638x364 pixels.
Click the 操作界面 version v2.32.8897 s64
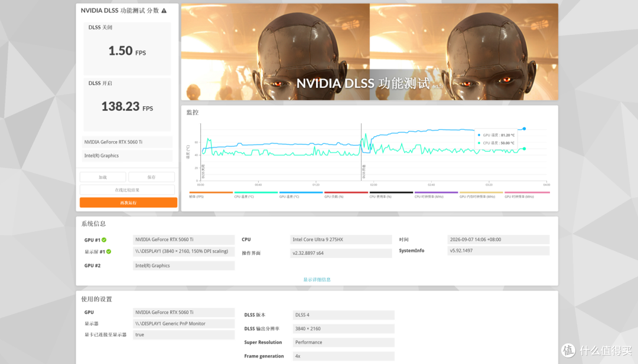coord(341,253)
